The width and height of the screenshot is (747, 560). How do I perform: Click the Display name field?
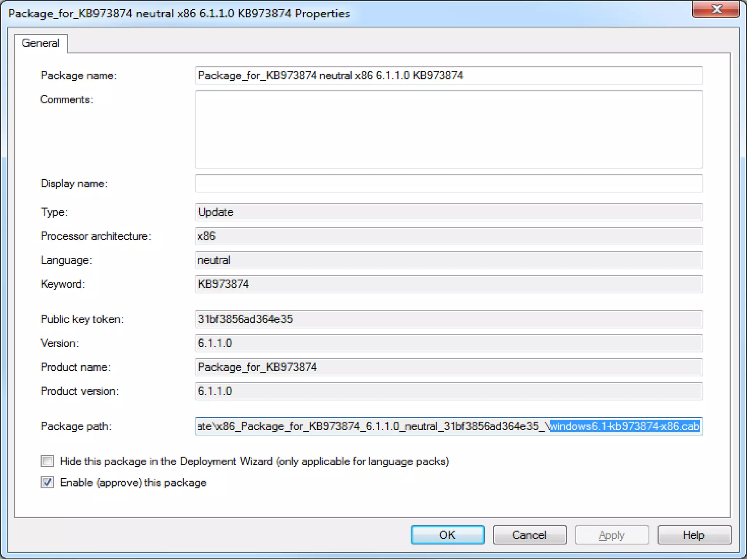coord(449,183)
